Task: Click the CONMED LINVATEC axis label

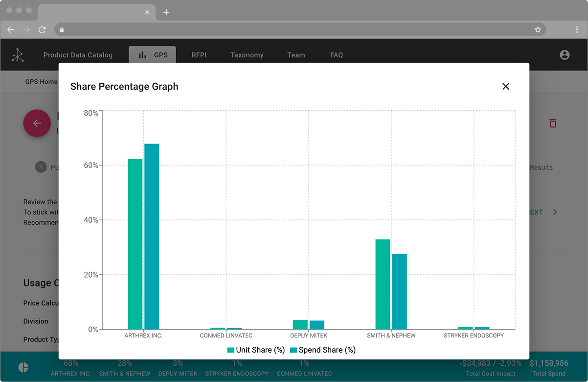Action: (226, 336)
